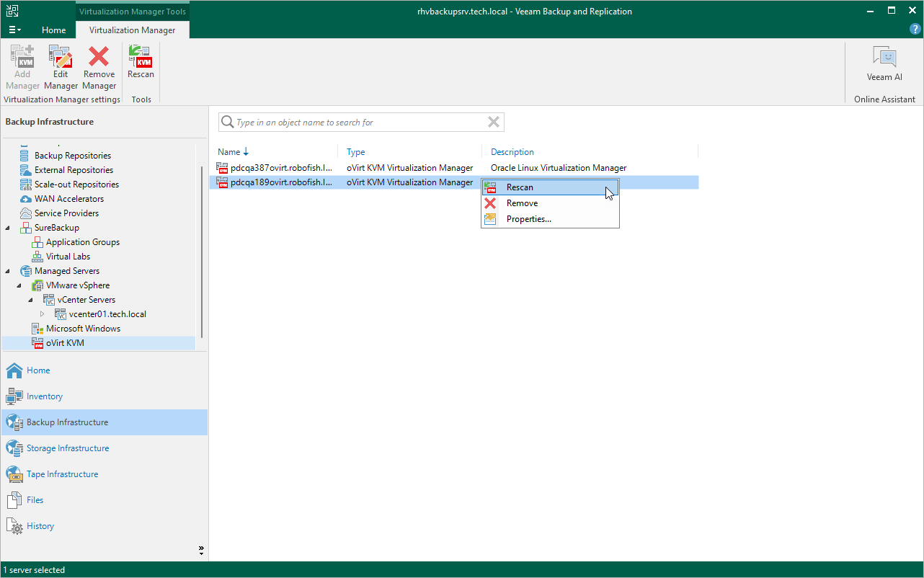The height and width of the screenshot is (578, 924).
Task: Click the Oracle Linux Virtualization Manager description
Action: coord(559,168)
